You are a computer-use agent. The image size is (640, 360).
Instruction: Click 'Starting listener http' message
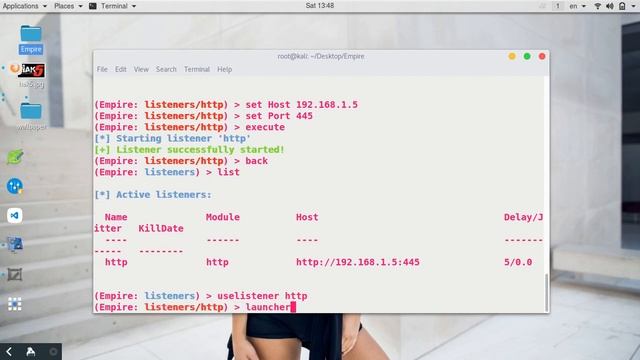tap(172, 138)
